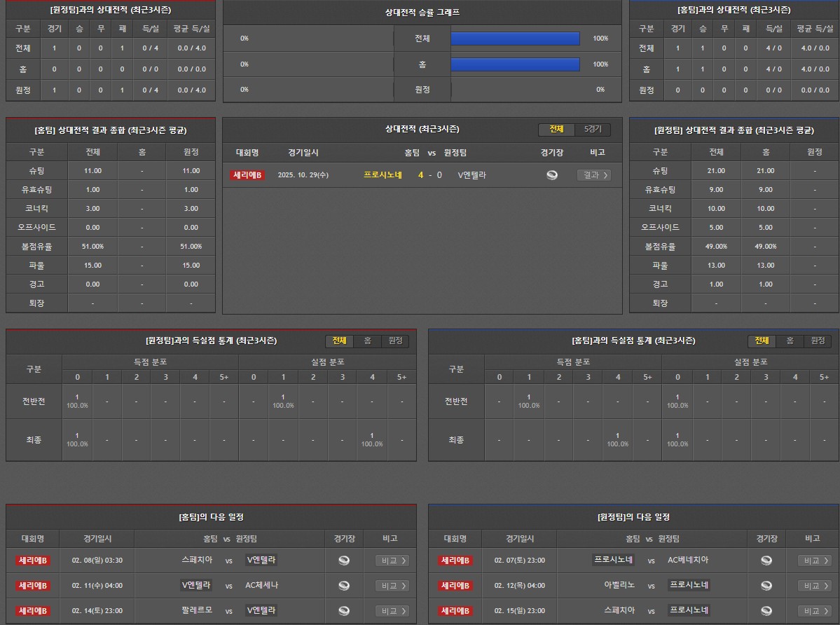
Task: Switch head-to-head list to 5경기
Action: (x=593, y=130)
